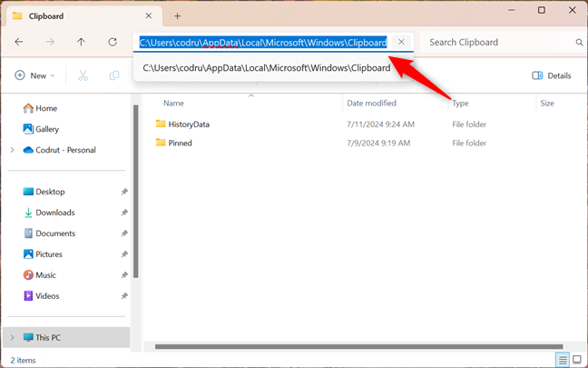Sort by Name column
The image size is (588, 368).
coord(173,104)
